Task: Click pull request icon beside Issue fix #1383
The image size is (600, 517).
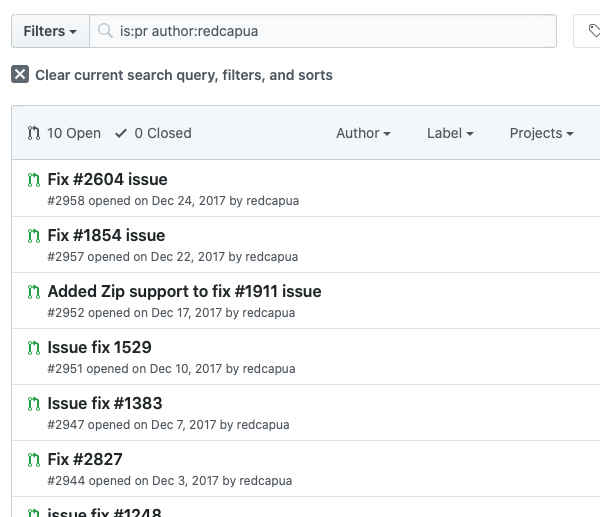Action: pyautogui.click(x=33, y=404)
